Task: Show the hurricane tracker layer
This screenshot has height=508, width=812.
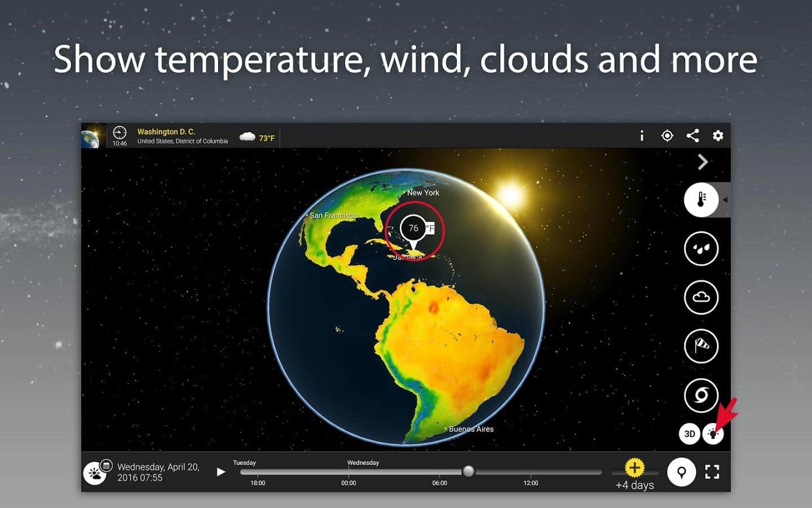Action: (701, 395)
